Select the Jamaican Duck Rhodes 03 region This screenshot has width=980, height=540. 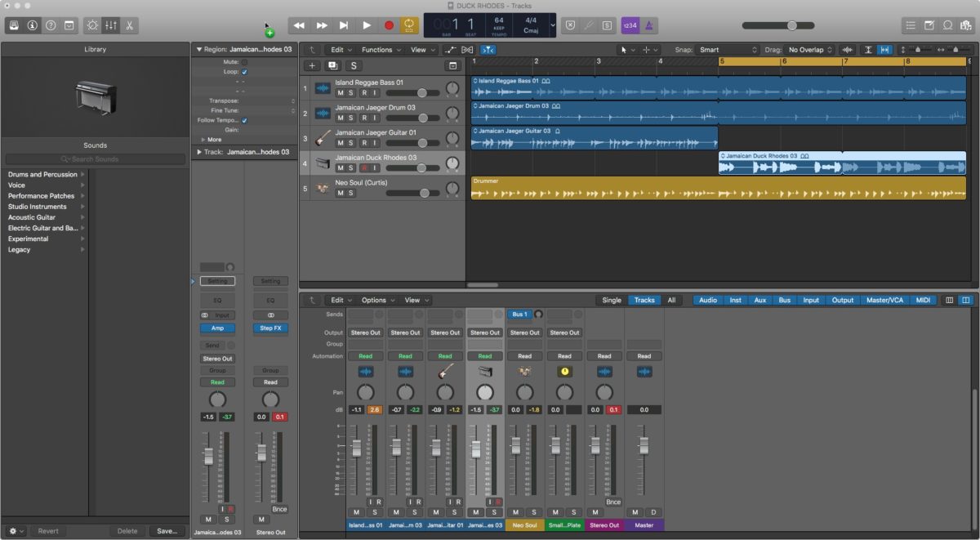tap(842, 163)
